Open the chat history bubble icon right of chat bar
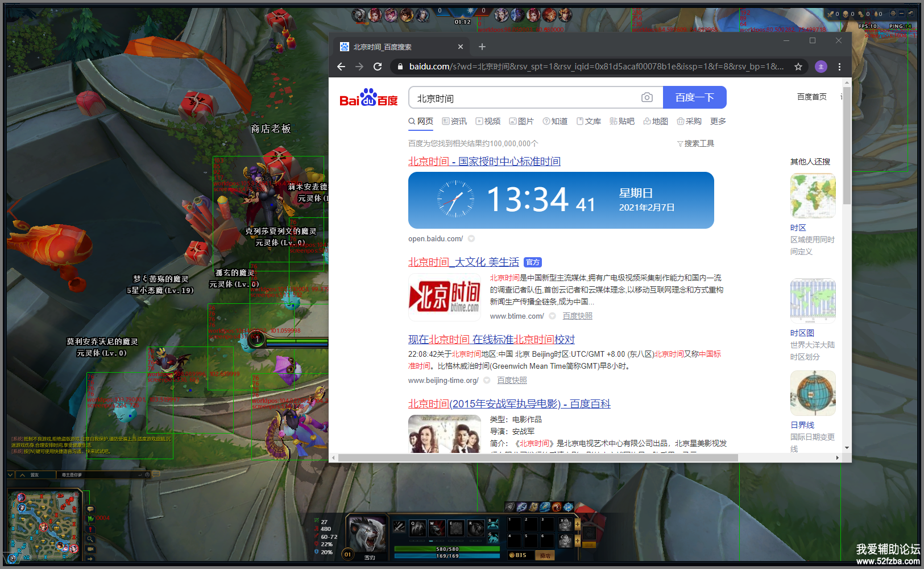 point(156,474)
